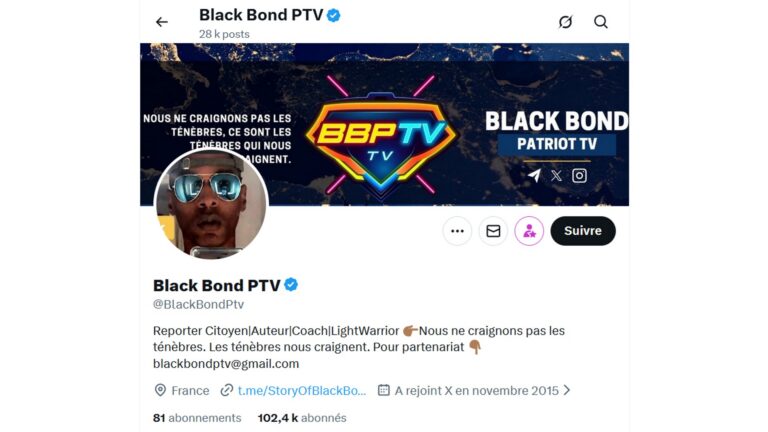Screen dimensions: 768x432
Task: Click the Instagram icon in banner
Action: pyautogui.click(x=579, y=175)
